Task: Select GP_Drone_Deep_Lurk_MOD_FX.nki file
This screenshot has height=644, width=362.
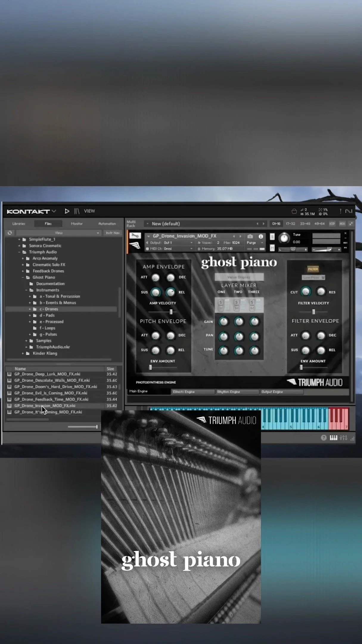Action: tap(47, 374)
